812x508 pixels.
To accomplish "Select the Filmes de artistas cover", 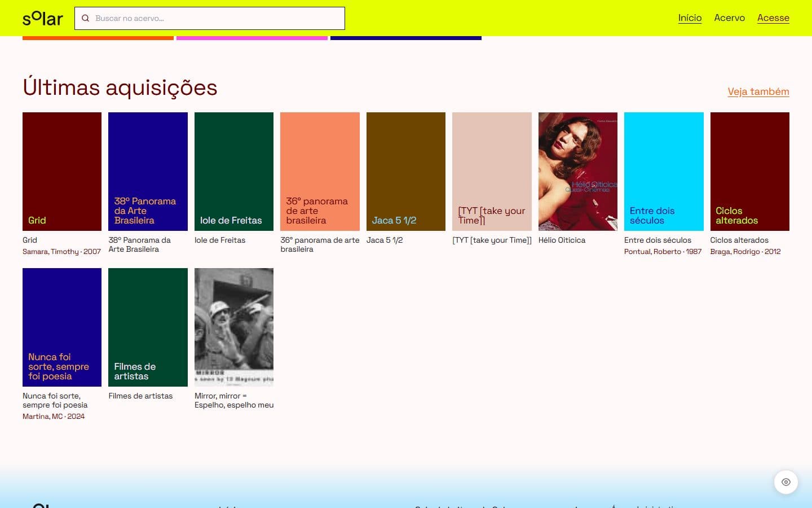I will 148,327.
